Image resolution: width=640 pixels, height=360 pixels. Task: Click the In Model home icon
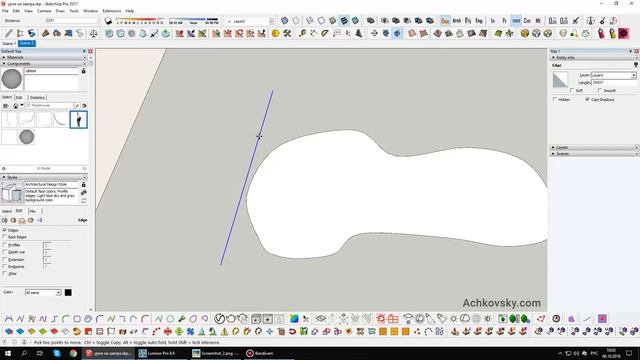pyautogui.click(x=16, y=106)
